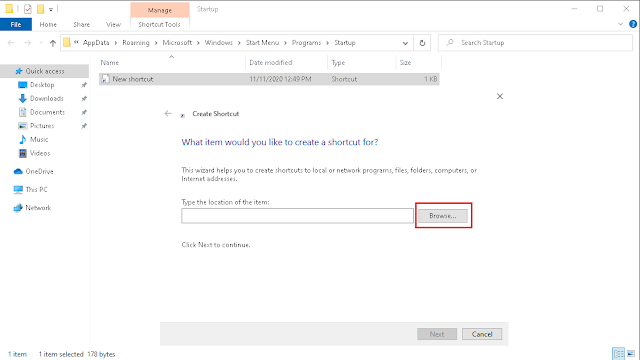The height and width of the screenshot is (360, 640).
Task: Click pin icon next to Documents
Action: (x=84, y=112)
